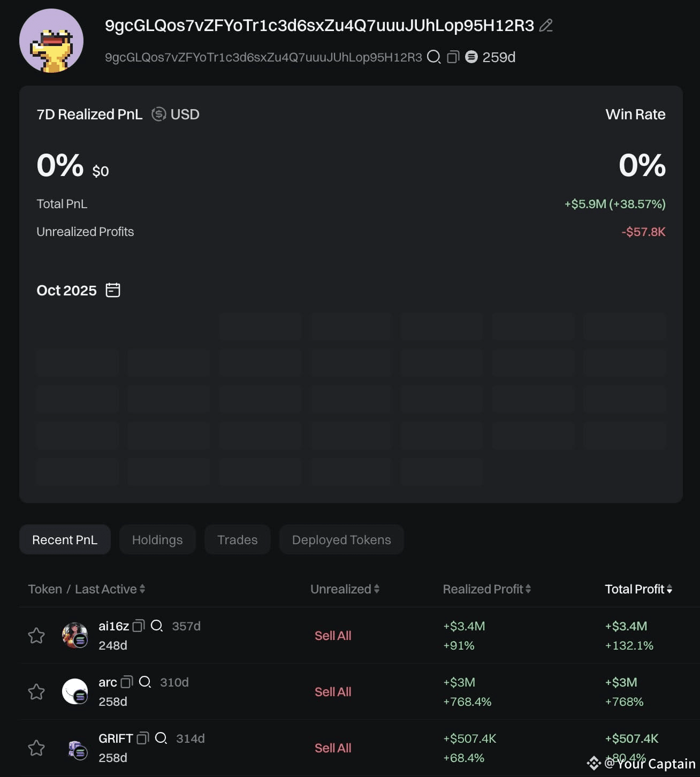700x777 pixels.
Task: Sort by the Total Profit column arrows
Action: click(x=670, y=589)
